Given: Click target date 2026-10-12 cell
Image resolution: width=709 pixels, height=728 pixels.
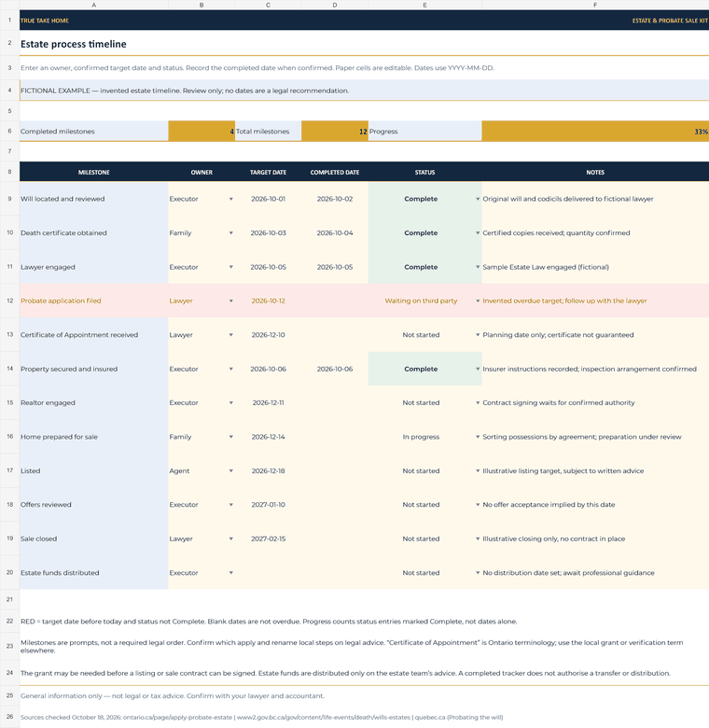Looking at the screenshot, I should point(268,301).
